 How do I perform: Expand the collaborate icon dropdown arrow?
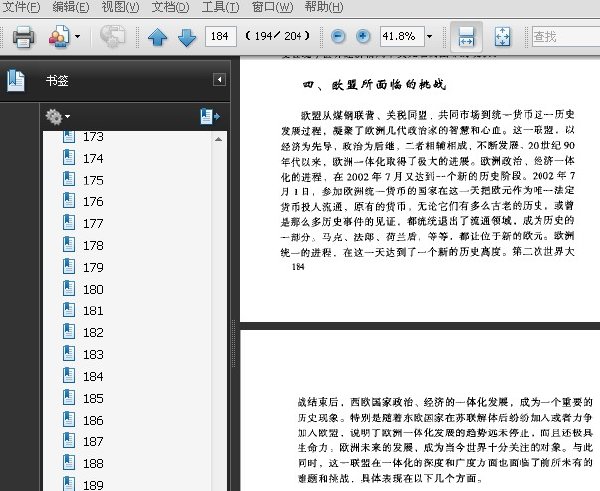pos(78,37)
